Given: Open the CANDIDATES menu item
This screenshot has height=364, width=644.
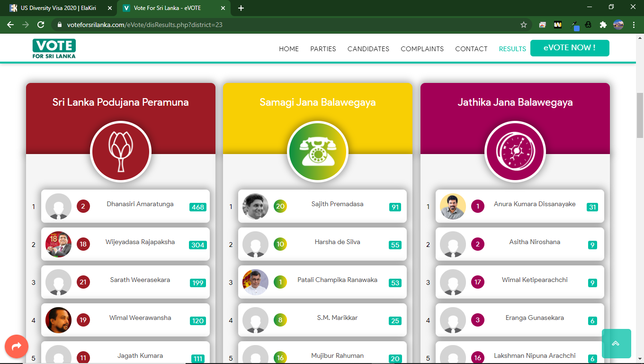Looking at the screenshot, I should 368,49.
